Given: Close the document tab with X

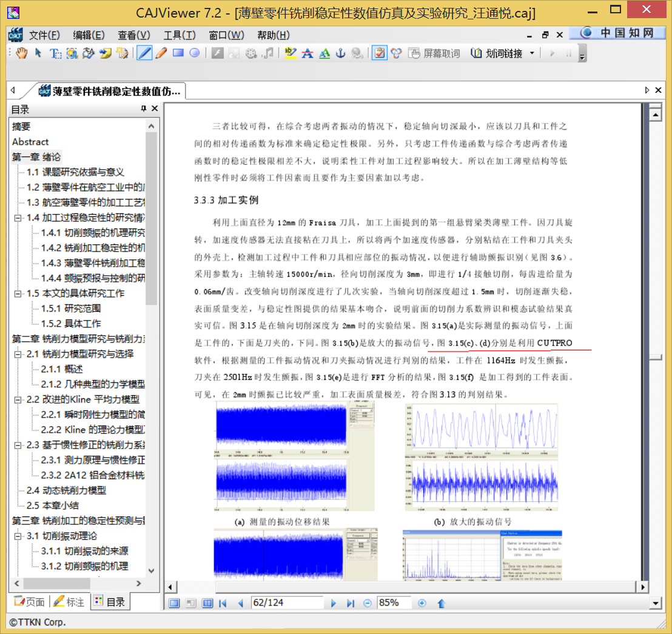Looking at the screenshot, I should (x=658, y=90).
